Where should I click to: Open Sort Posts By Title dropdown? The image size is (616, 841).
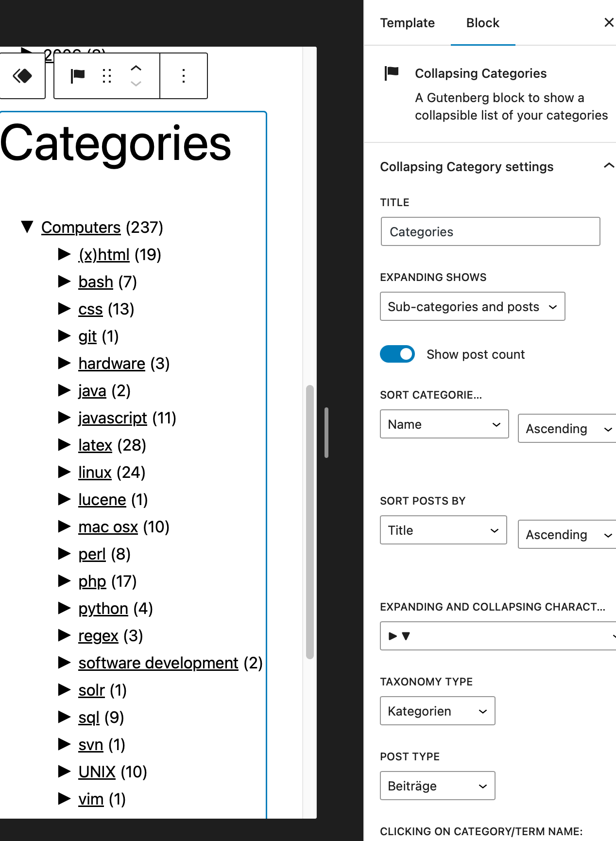click(x=443, y=530)
